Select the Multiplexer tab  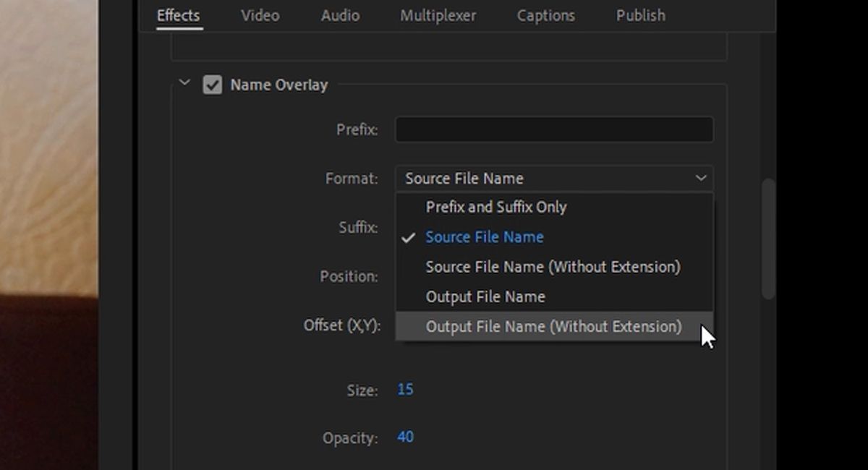tap(438, 15)
